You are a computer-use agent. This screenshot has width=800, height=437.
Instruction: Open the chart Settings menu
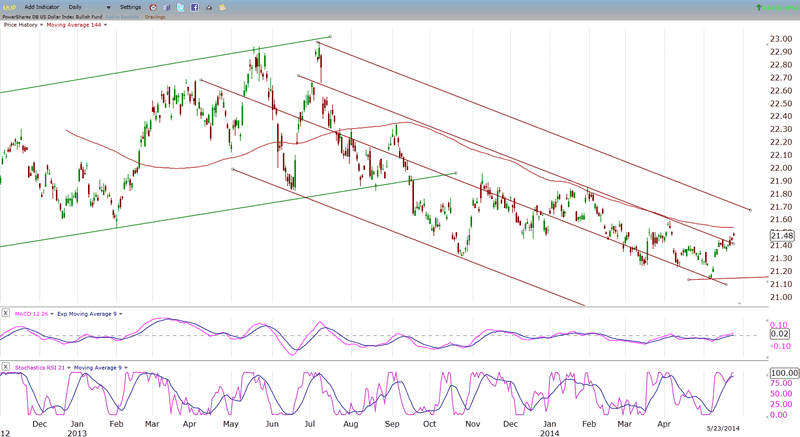tap(133, 6)
